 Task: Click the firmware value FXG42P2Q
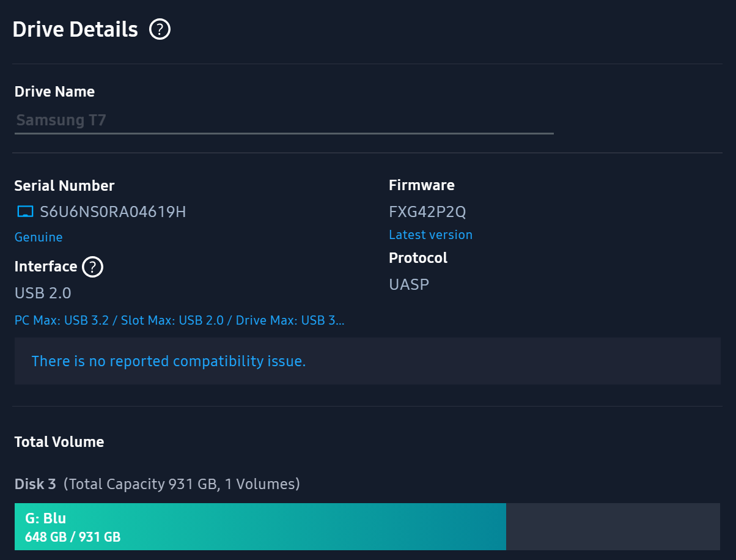[427, 212]
